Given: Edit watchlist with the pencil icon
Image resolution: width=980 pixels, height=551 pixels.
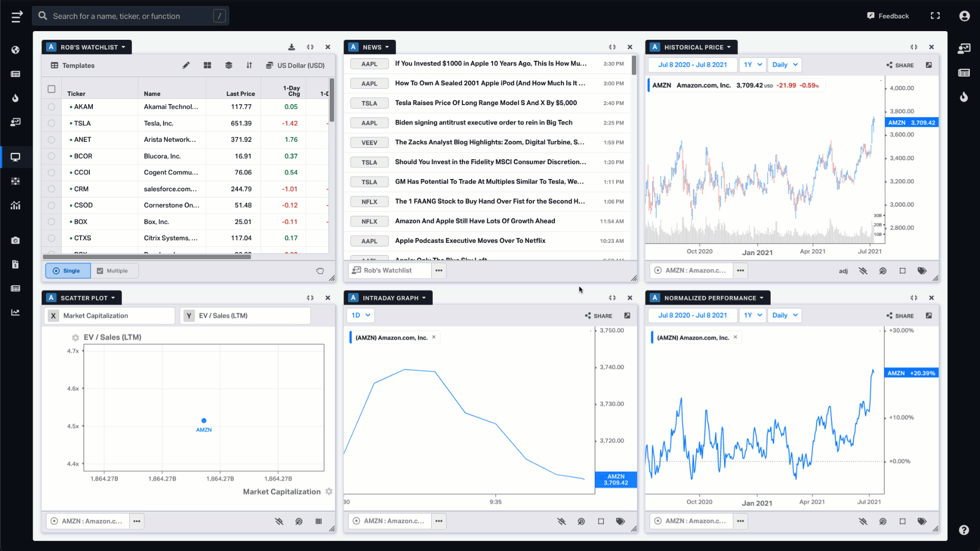Looking at the screenshot, I should (x=186, y=65).
